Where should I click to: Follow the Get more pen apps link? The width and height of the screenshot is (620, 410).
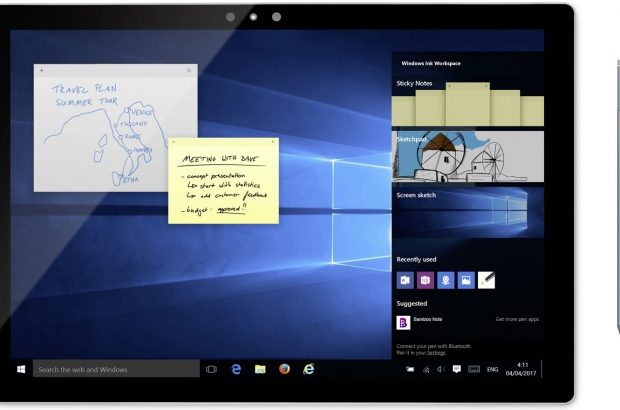click(x=517, y=319)
